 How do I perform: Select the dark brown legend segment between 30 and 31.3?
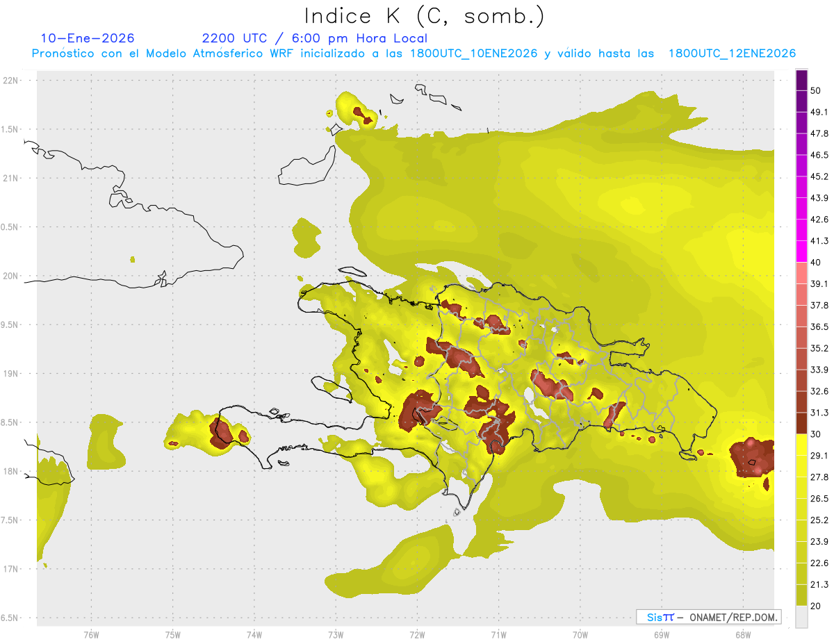(801, 423)
